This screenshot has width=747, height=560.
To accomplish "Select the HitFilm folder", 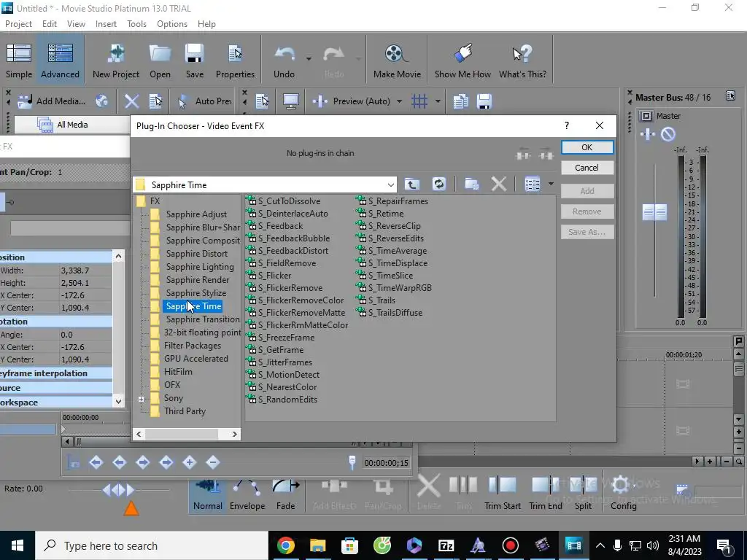I will (x=178, y=372).
